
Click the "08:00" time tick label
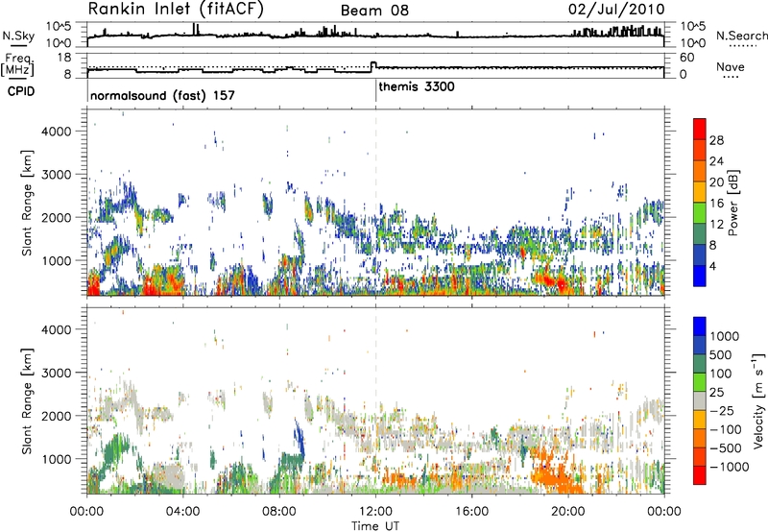(279, 512)
